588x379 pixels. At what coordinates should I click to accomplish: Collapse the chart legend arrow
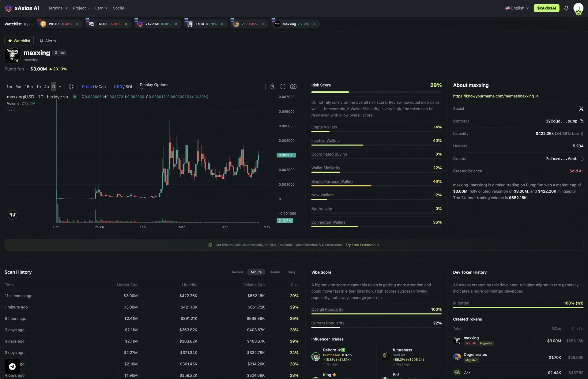[10, 110]
